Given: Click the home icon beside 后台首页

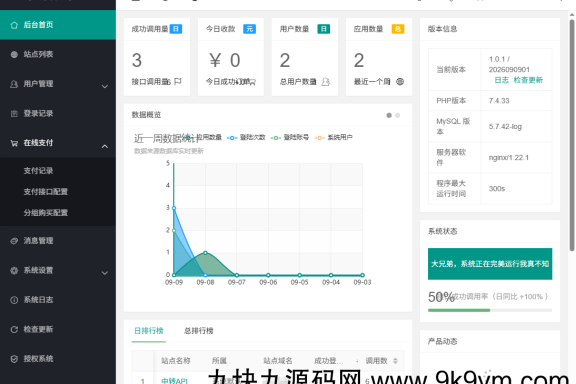Looking at the screenshot, I should pyautogui.click(x=14, y=25).
